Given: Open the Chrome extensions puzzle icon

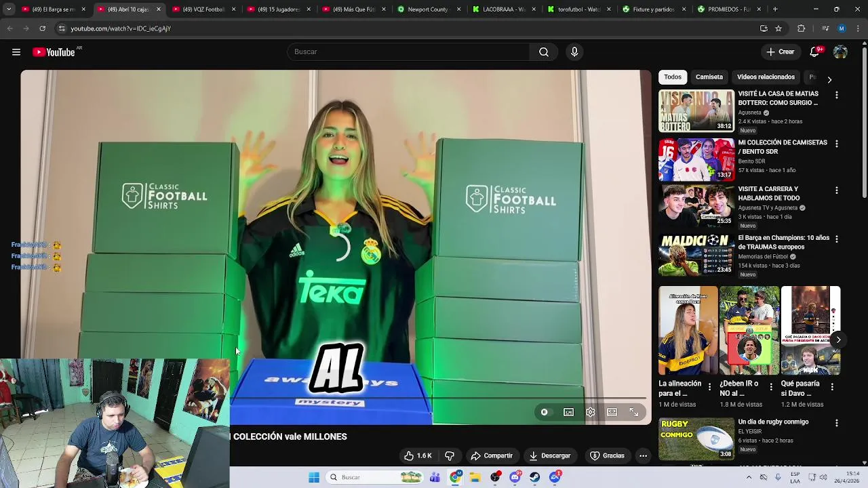Looking at the screenshot, I should click(802, 28).
